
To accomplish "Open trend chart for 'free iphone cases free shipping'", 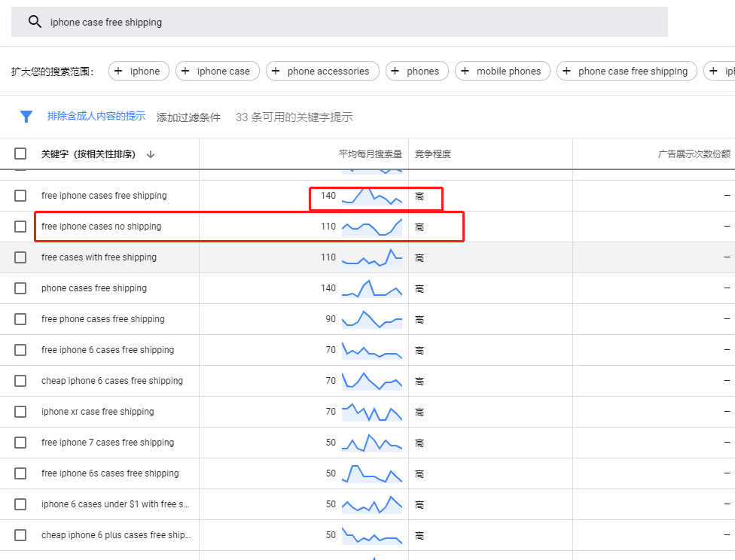I will pos(372,196).
